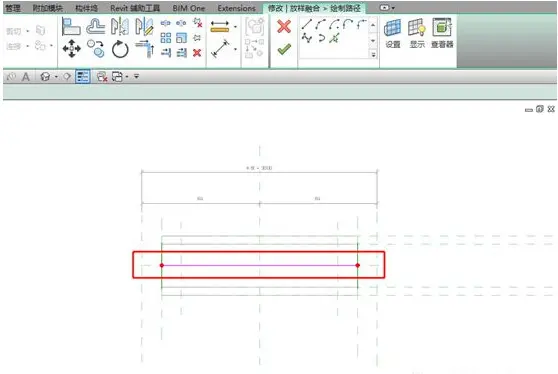Choose the Pick Lines draw tool

coord(334,38)
